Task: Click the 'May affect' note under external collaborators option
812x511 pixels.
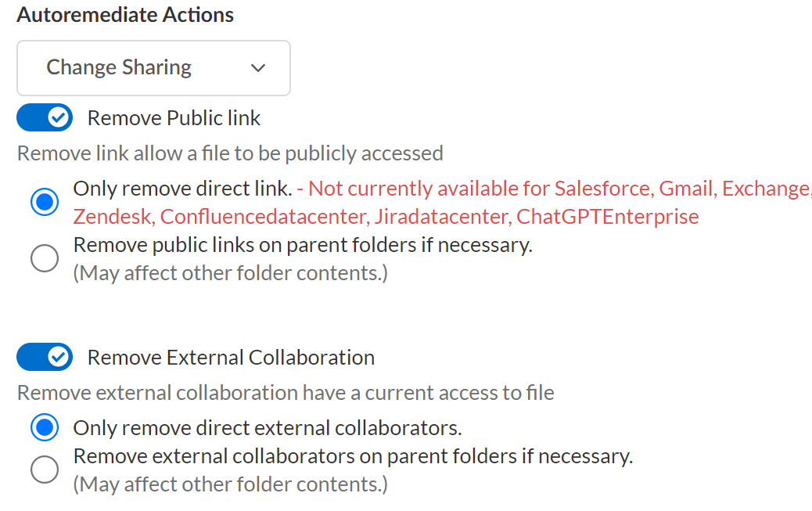Action: [x=230, y=484]
